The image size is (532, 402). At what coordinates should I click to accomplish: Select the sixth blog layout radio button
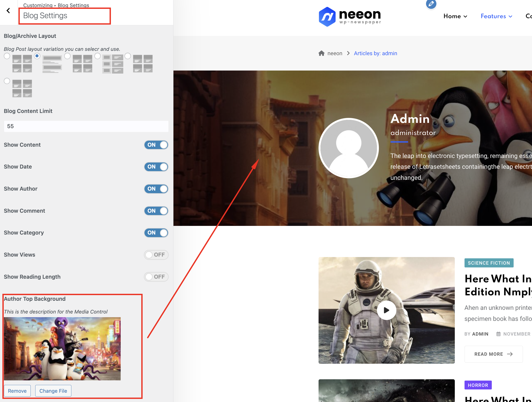(7, 81)
